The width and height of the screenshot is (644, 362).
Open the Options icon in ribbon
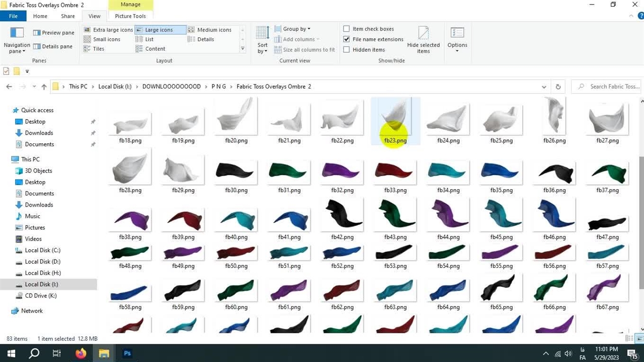[457, 33]
